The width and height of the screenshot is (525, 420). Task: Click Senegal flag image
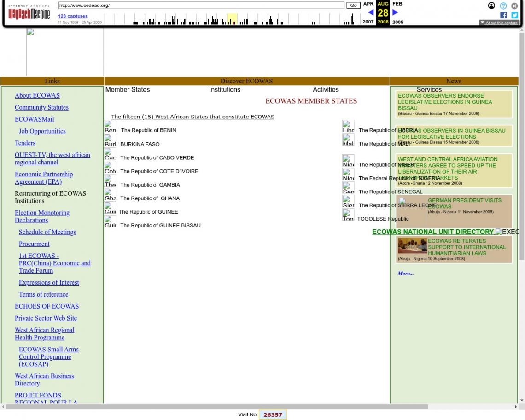pos(348,188)
